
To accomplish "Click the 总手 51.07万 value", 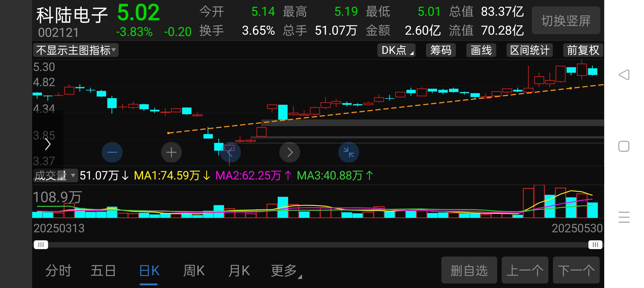I will coord(336,30).
